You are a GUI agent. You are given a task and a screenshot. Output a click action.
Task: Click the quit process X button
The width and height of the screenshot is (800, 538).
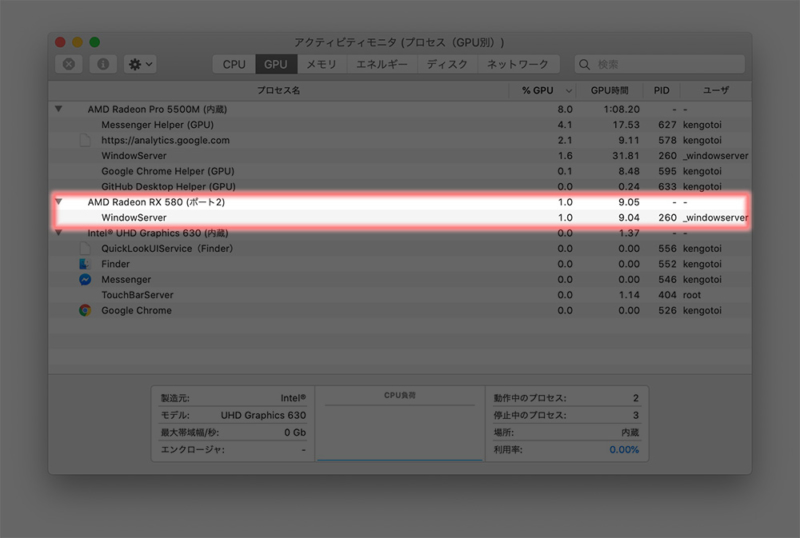pyautogui.click(x=69, y=64)
